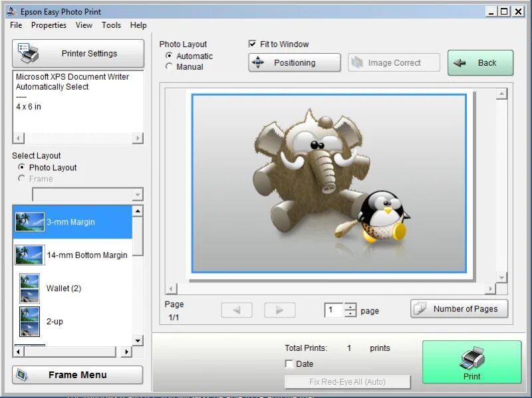Viewport: 532px width, 398px height.
Task: Open the View menu
Action: click(x=84, y=25)
